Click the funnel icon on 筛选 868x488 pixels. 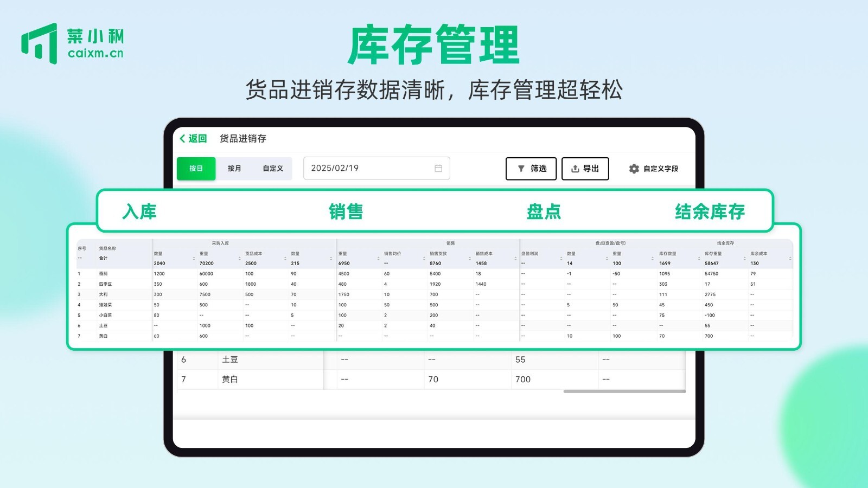coord(521,169)
